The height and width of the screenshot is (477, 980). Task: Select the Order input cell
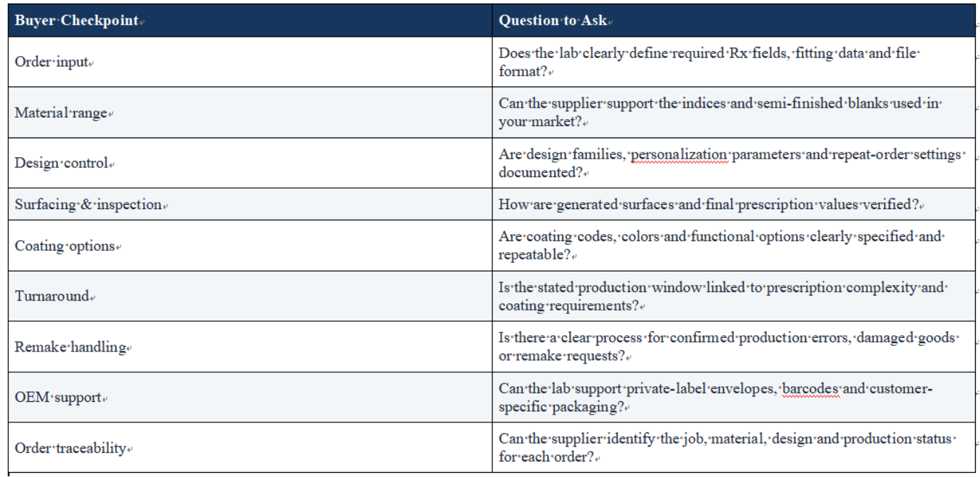click(x=250, y=62)
